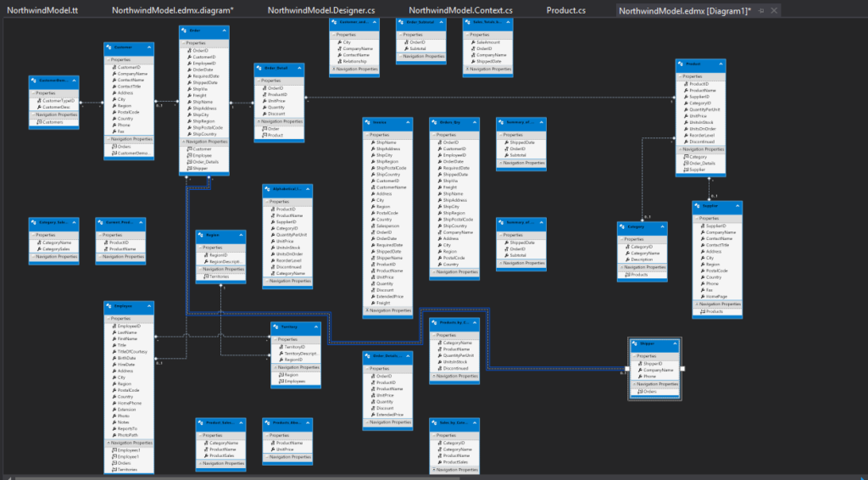
Task: Click the Shipper entity header icon
Action: point(636,343)
